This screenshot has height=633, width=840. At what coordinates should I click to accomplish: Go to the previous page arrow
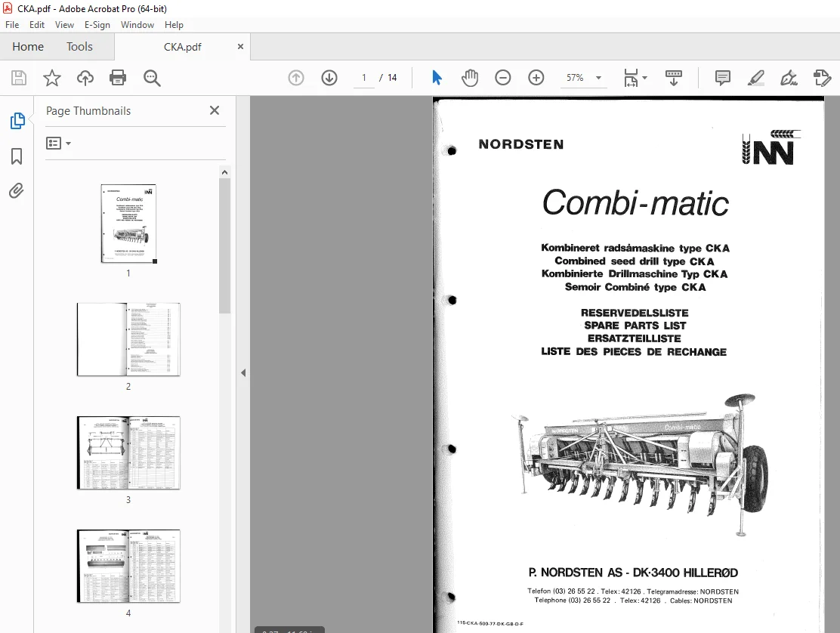pyautogui.click(x=295, y=78)
